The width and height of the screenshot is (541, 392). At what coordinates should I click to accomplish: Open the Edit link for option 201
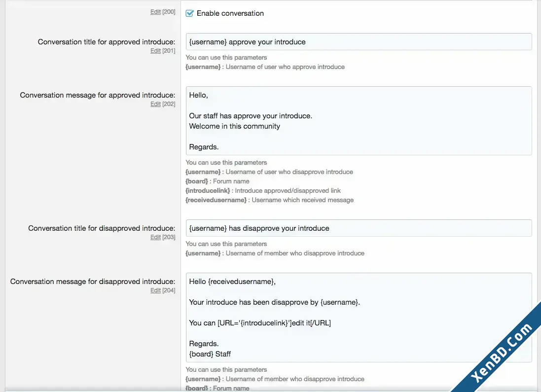coord(155,51)
